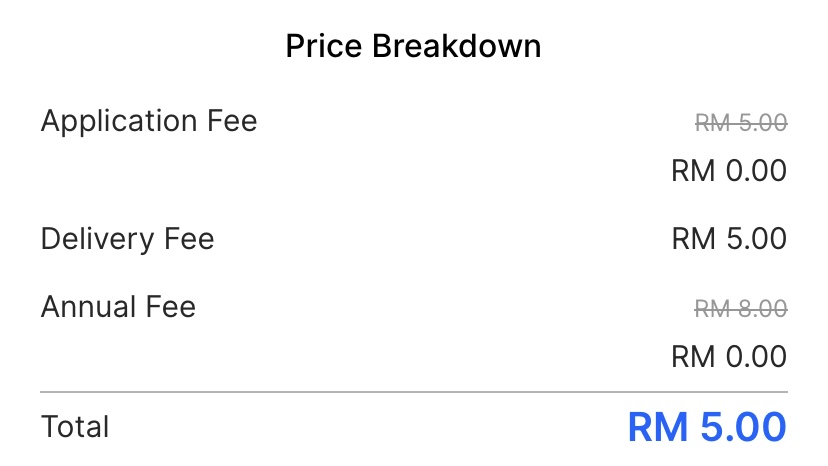
Task: Click the crossed-out RM 8.00 annual price
Action: click(x=741, y=308)
